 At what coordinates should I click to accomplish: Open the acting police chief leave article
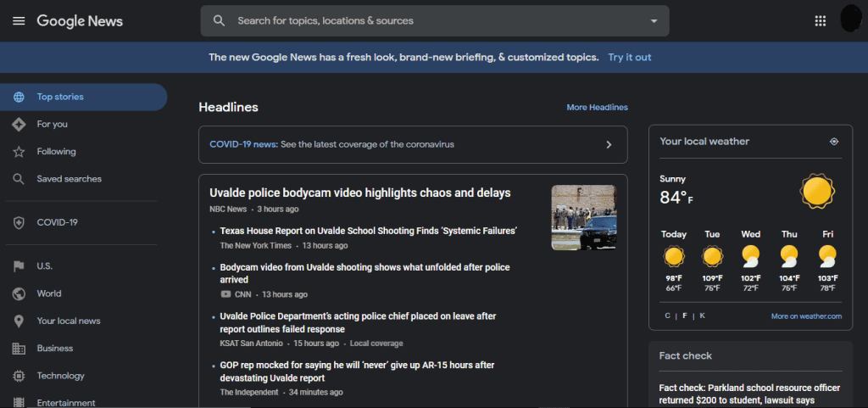click(358, 322)
